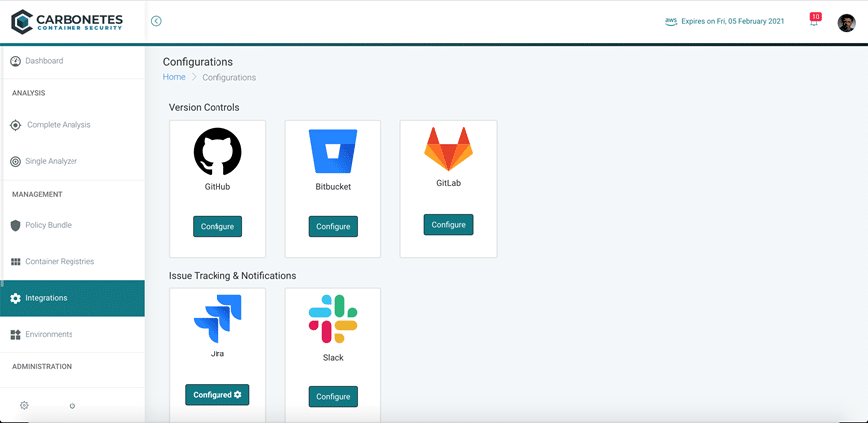
Task: Navigate to Container Registries
Action: 72,262
